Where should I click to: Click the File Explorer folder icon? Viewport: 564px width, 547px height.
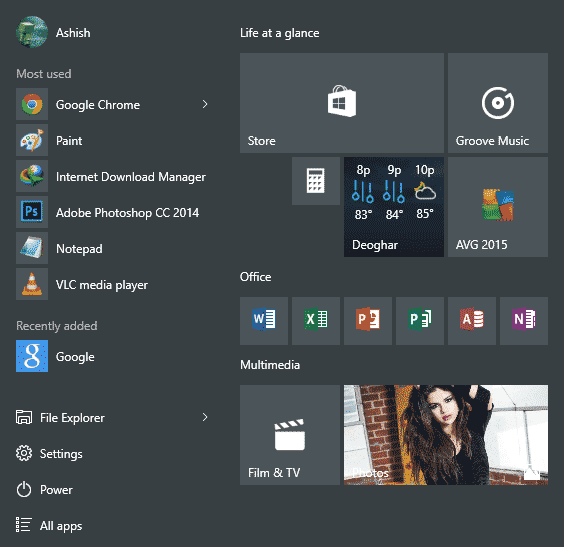24,417
